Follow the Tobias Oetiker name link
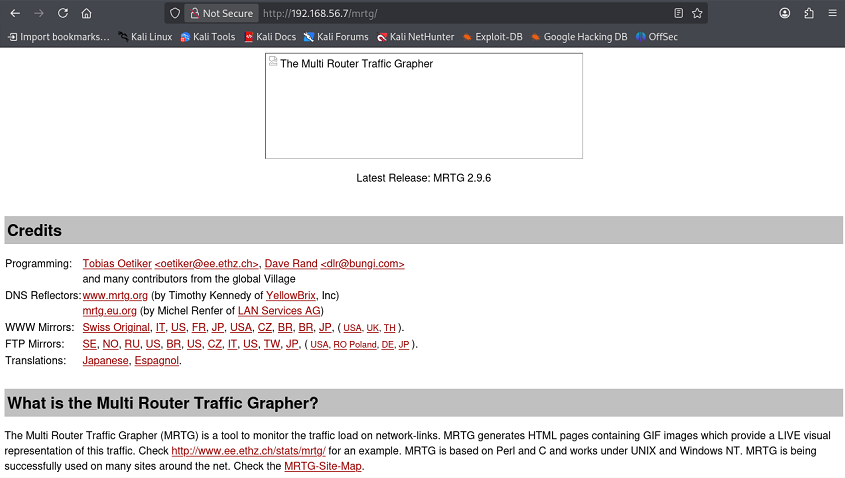Viewport: 845px width, 478px height. pos(117,264)
